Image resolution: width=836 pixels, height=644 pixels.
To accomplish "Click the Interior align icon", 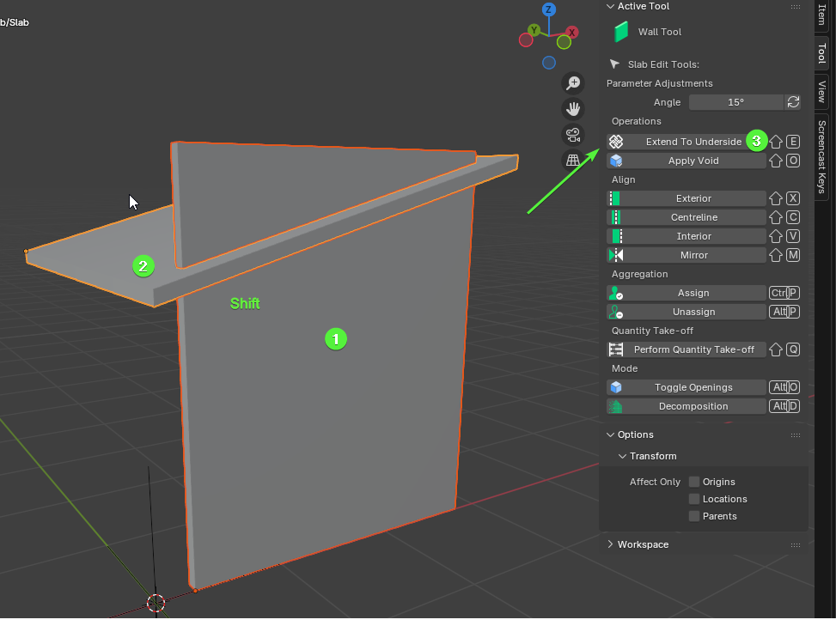I will pyautogui.click(x=616, y=236).
